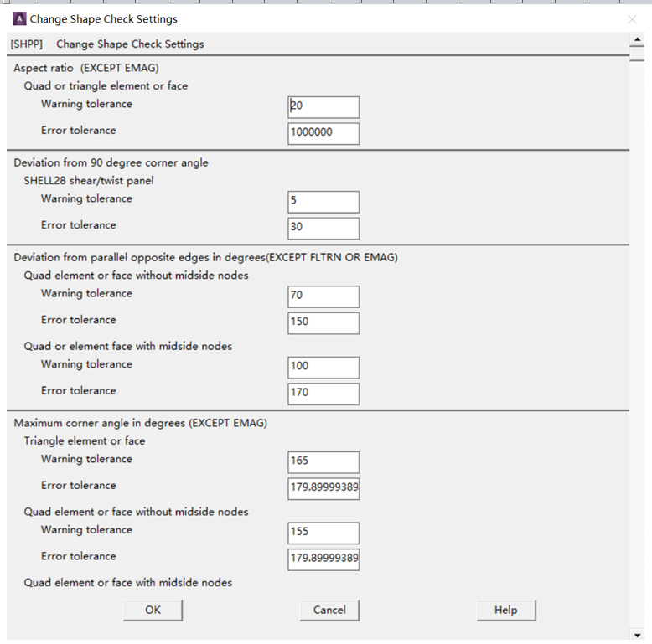Click 'SHELL28 shear/twist panel' label
This screenshot has width=652, height=644.
tap(89, 181)
